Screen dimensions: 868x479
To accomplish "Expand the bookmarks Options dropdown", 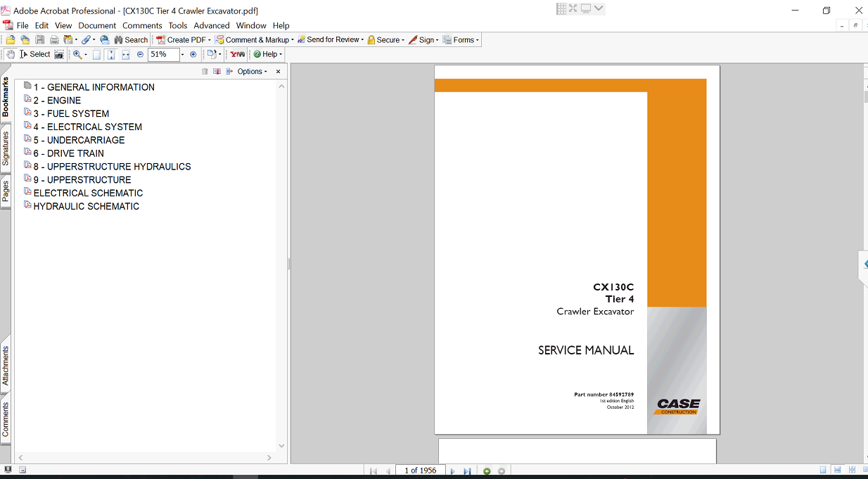I will click(x=252, y=72).
